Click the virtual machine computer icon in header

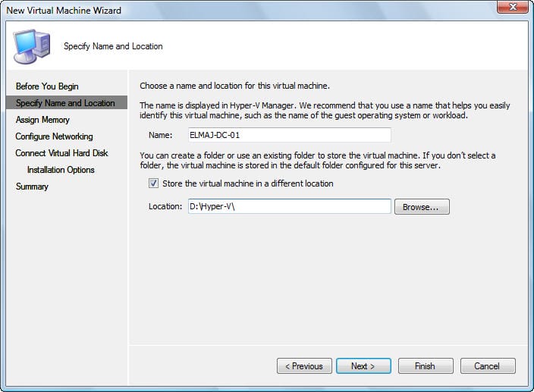(32, 46)
